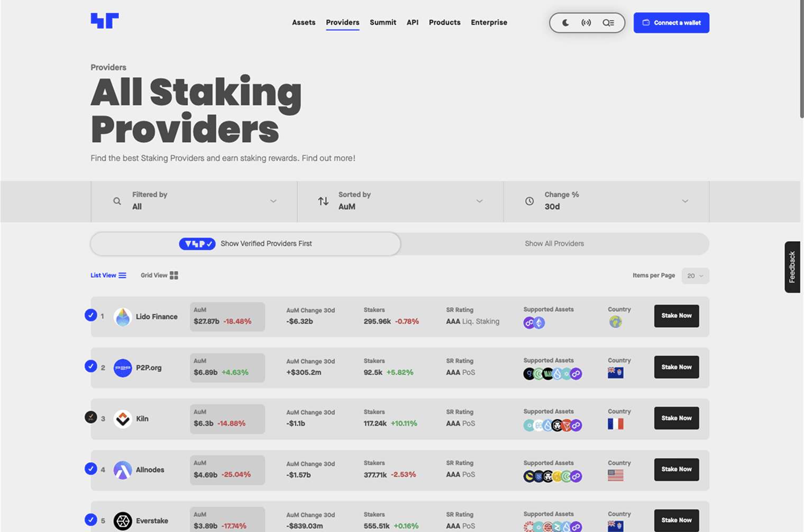Open the Providers menu

(343, 22)
